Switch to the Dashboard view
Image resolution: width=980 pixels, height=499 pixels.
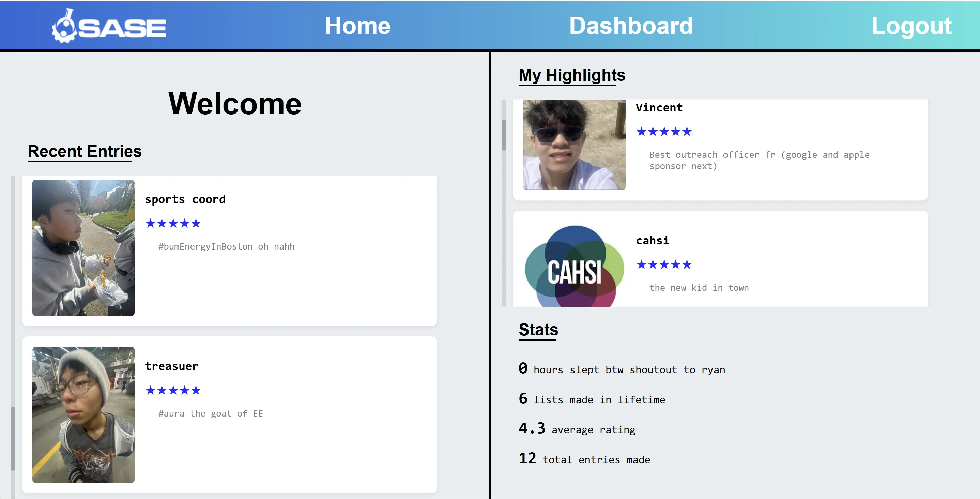coord(631,25)
